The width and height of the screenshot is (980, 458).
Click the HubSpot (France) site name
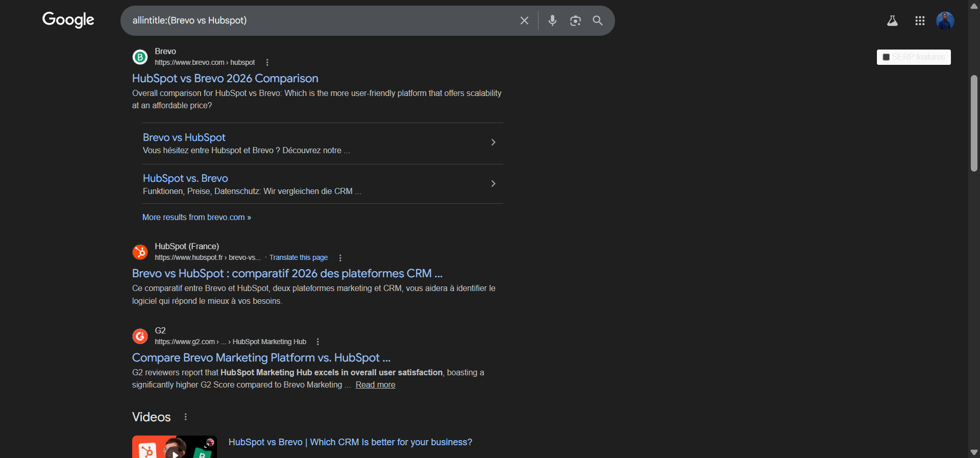pyautogui.click(x=187, y=246)
